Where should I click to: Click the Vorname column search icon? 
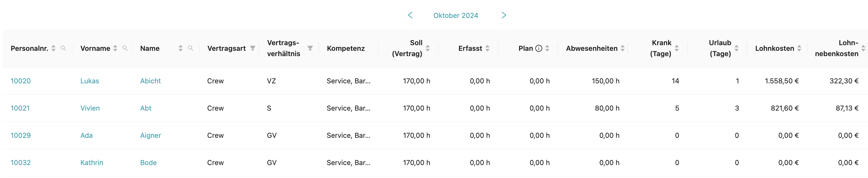click(x=125, y=48)
